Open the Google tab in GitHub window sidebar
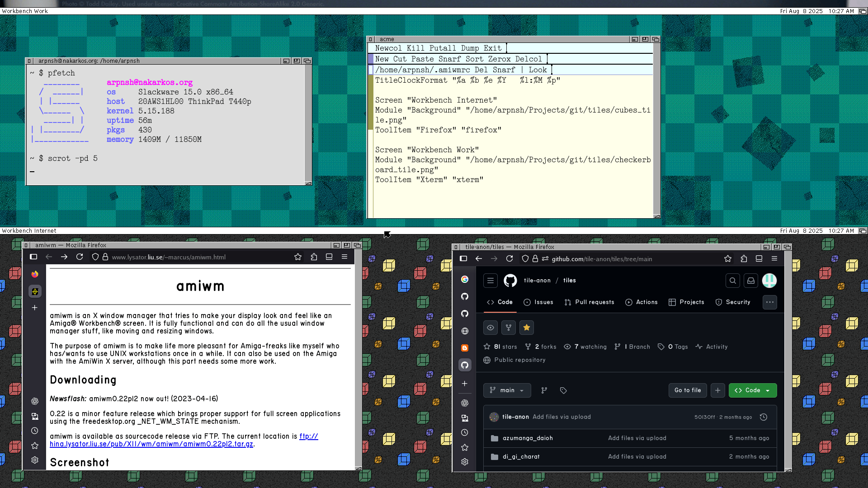Screen dimensions: 868x488 (464, 279)
